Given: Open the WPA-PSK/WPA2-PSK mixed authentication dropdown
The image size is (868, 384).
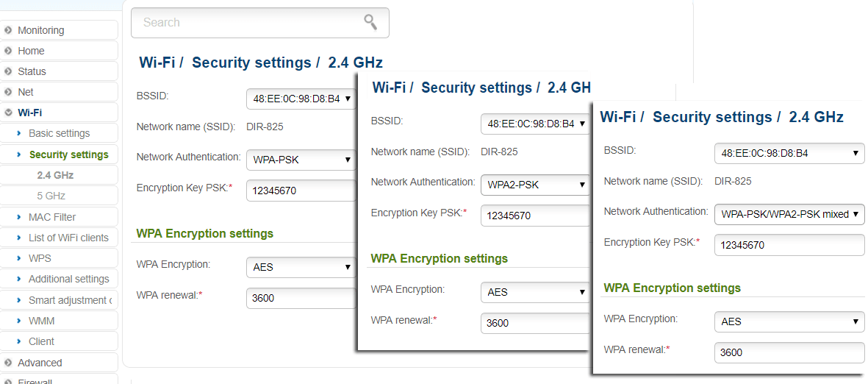Looking at the screenshot, I should 789,214.
